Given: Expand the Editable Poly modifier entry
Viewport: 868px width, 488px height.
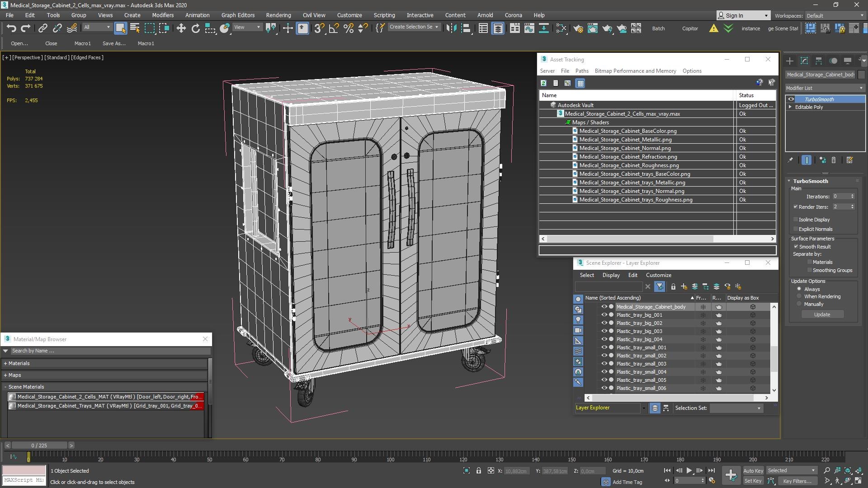Looking at the screenshot, I should pyautogui.click(x=790, y=107).
